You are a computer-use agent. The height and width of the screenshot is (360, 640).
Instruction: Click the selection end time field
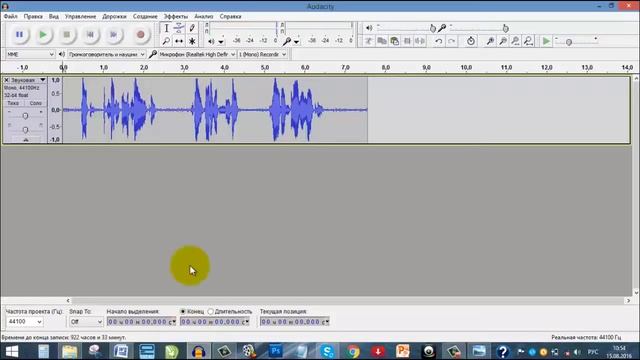click(215, 322)
